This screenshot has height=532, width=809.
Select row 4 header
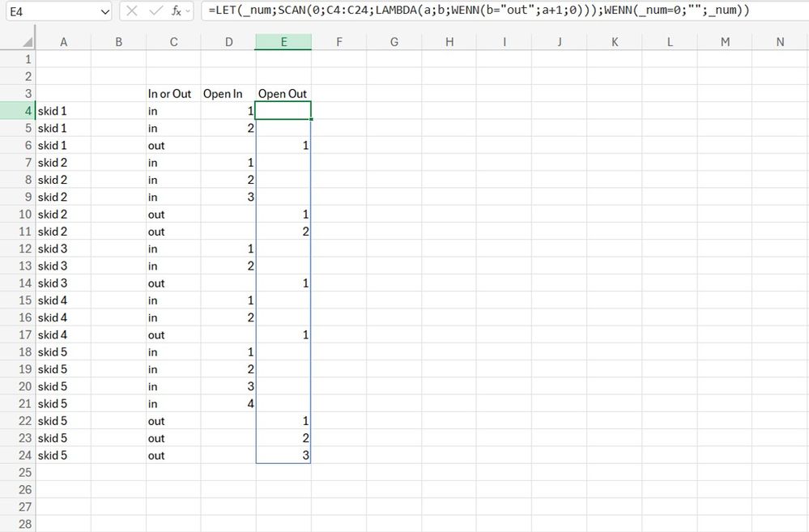coord(18,111)
